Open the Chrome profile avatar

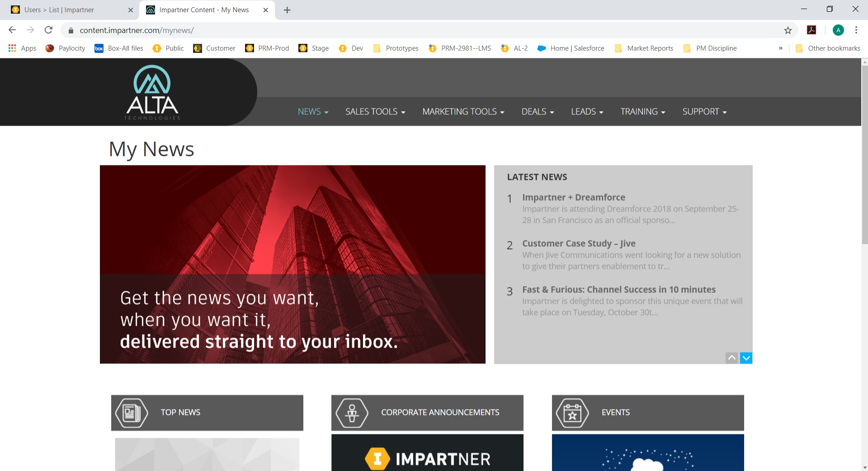[x=838, y=30]
